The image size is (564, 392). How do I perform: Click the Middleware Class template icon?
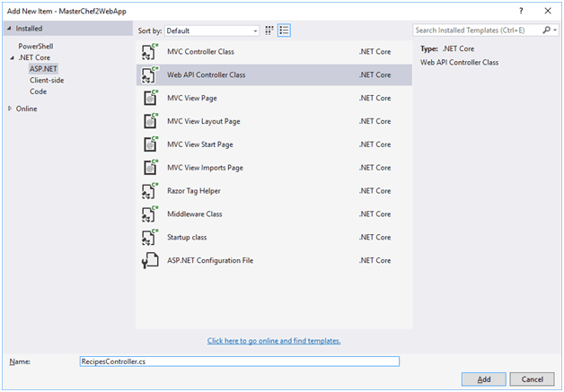(x=150, y=213)
